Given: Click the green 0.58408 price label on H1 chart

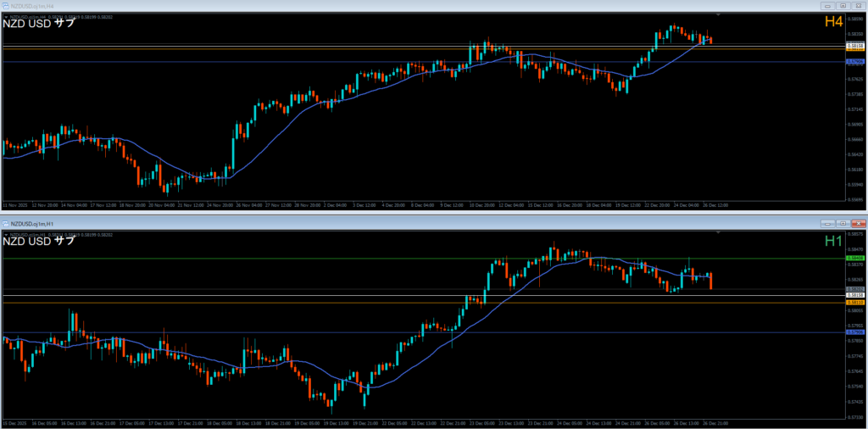Looking at the screenshot, I should coord(855,258).
